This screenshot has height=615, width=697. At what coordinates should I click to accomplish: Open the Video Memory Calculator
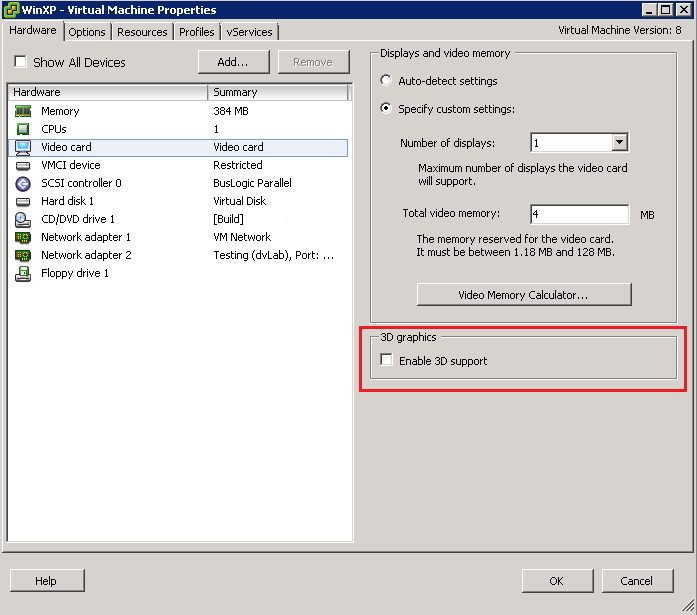(x=524, y=295)
